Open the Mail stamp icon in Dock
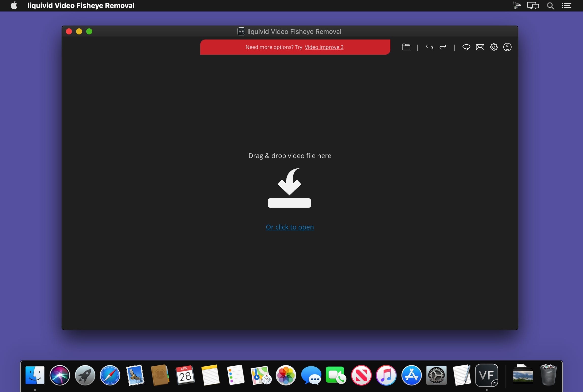This screenshot has width=583, height=392. 135,375
